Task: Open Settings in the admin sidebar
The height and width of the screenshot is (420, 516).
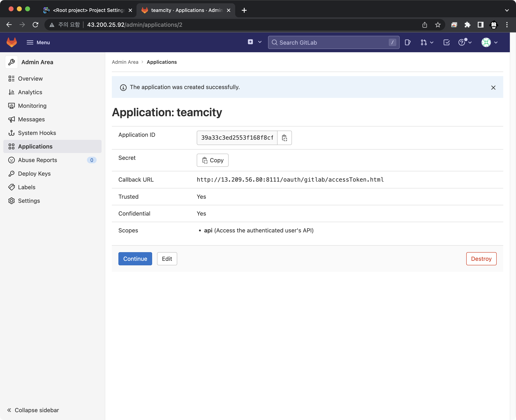Action: [x=52, y=201]
